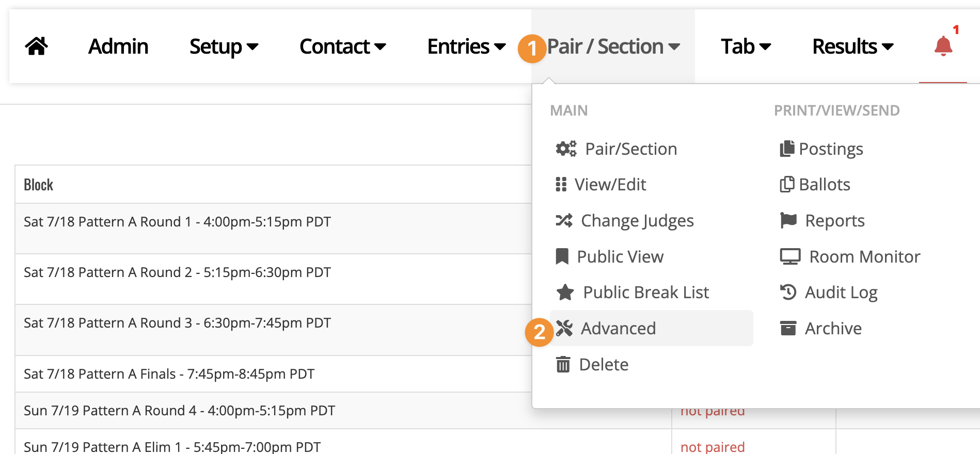Click the Delete trash can icon
This screenshot has width=980, height=454.
[x=563, y=364]
